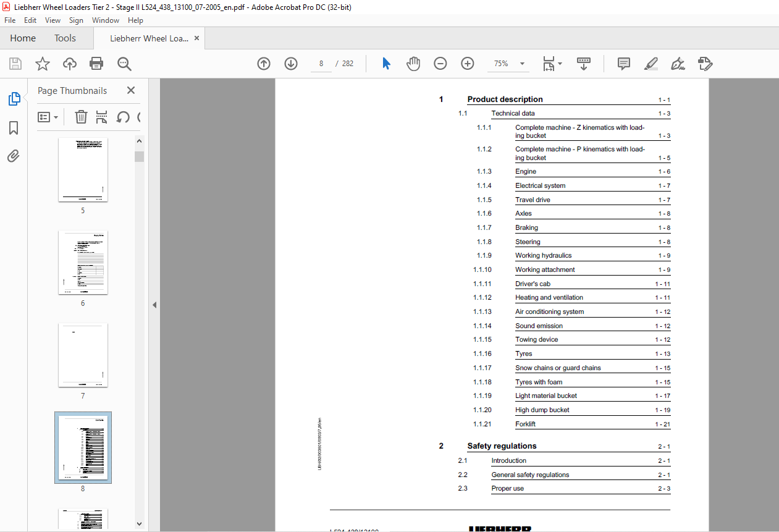The height and width of the screenshot is (532, 779).
Task: Open Technical data contents link
Action: tap(513, 114)
